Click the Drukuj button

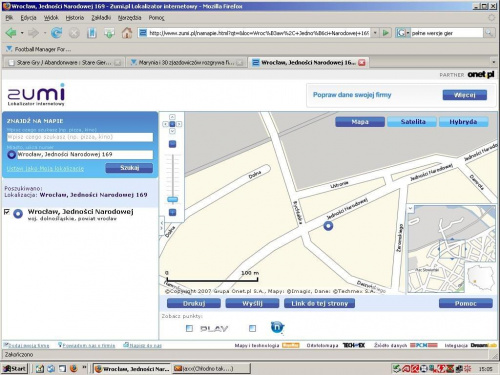point(194,303)
